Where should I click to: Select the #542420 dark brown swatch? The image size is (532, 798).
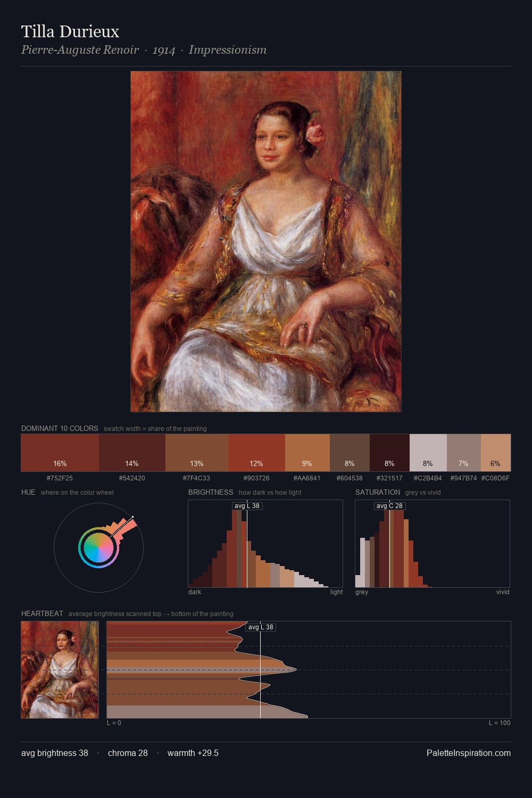click(132, 453)
